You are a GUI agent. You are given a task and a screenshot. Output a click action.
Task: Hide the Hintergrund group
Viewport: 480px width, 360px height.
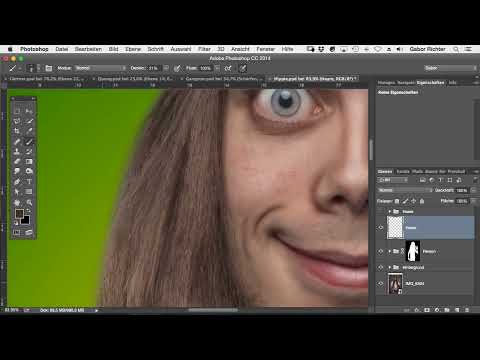point(381,267)
